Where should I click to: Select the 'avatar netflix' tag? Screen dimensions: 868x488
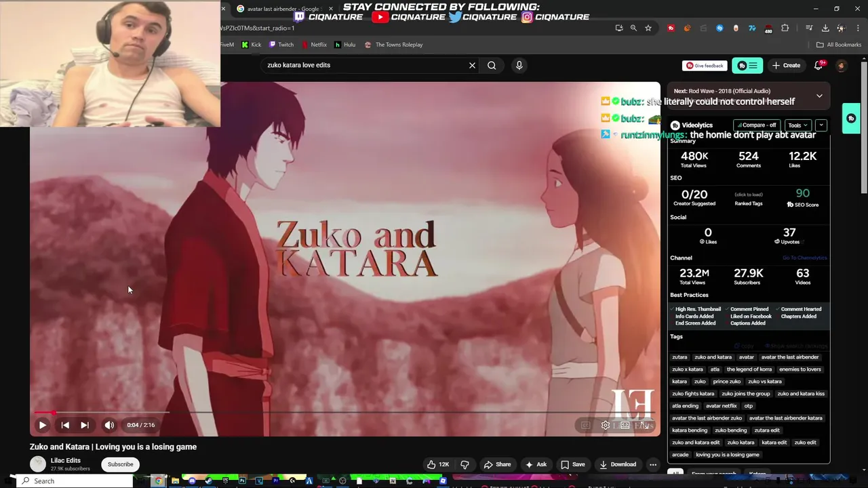coord(721,406)
